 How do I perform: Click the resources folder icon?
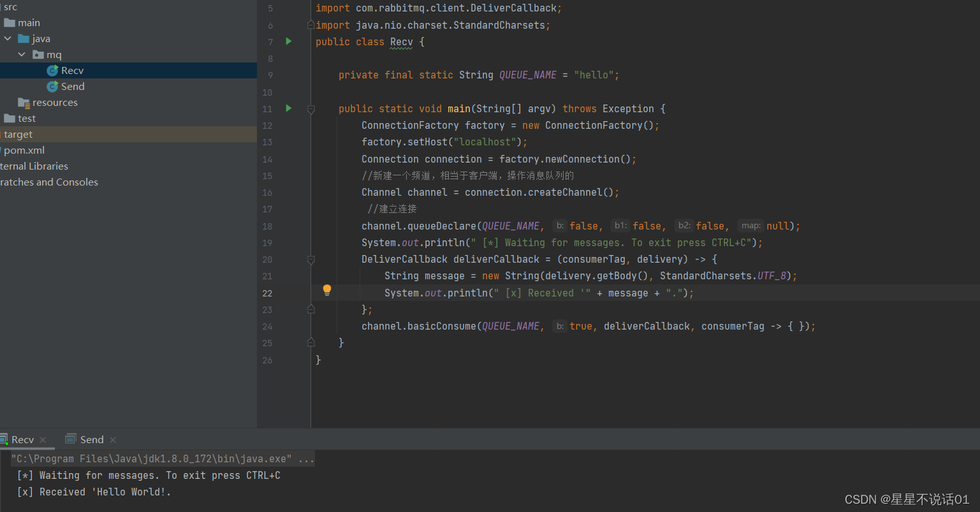point(24,103)
